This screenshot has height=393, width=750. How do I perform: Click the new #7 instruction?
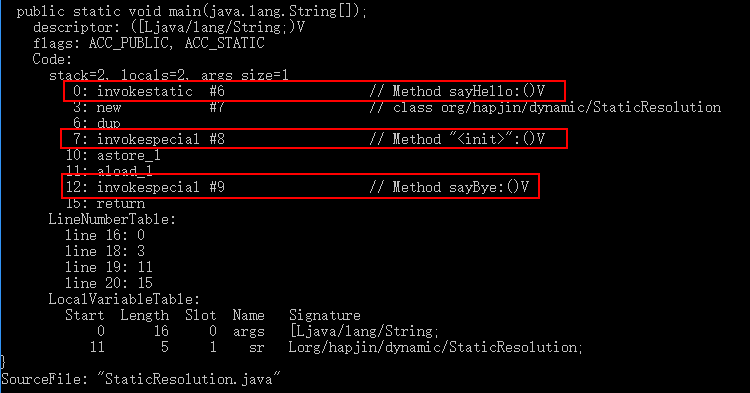click(149, 107)
